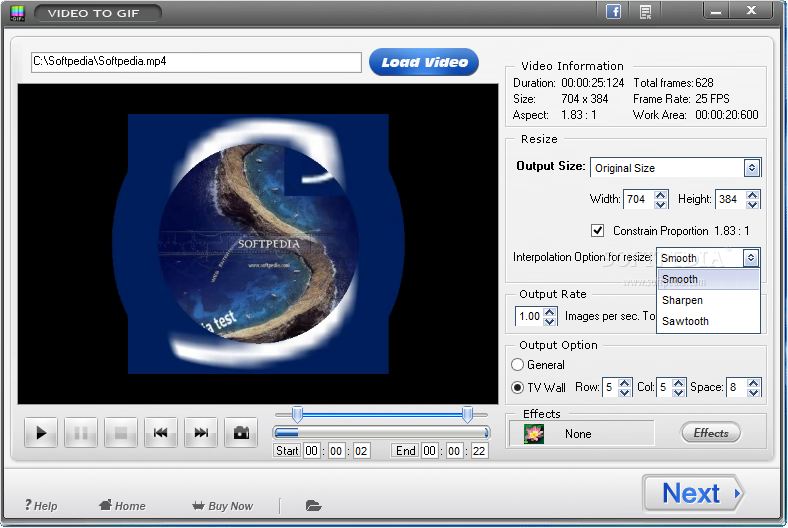Select Smooth in the interpolation list

pyautogui.click(x=708, y=279)
